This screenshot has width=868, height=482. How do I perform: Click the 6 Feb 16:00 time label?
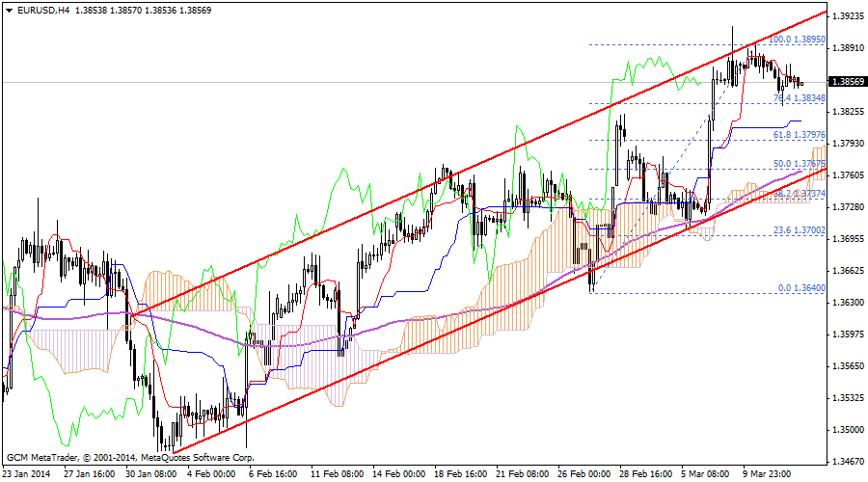click(273, 474)
